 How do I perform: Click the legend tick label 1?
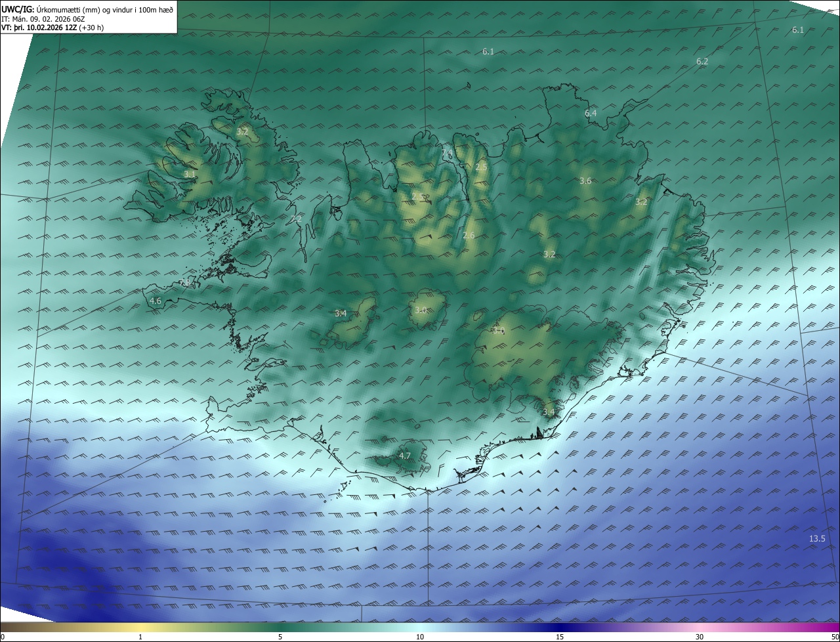(140, 637)
